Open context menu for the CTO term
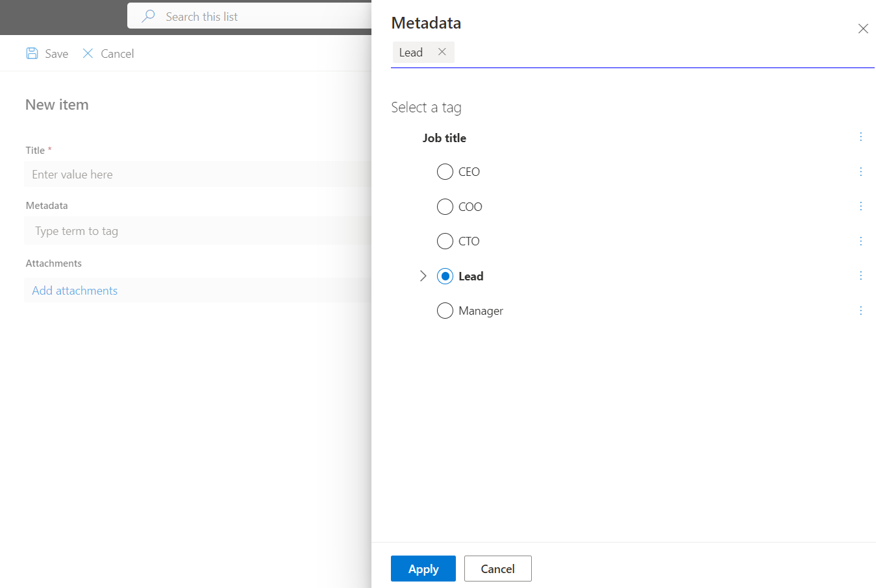Viewport: 876px width, 588px height. pos(861,241)
